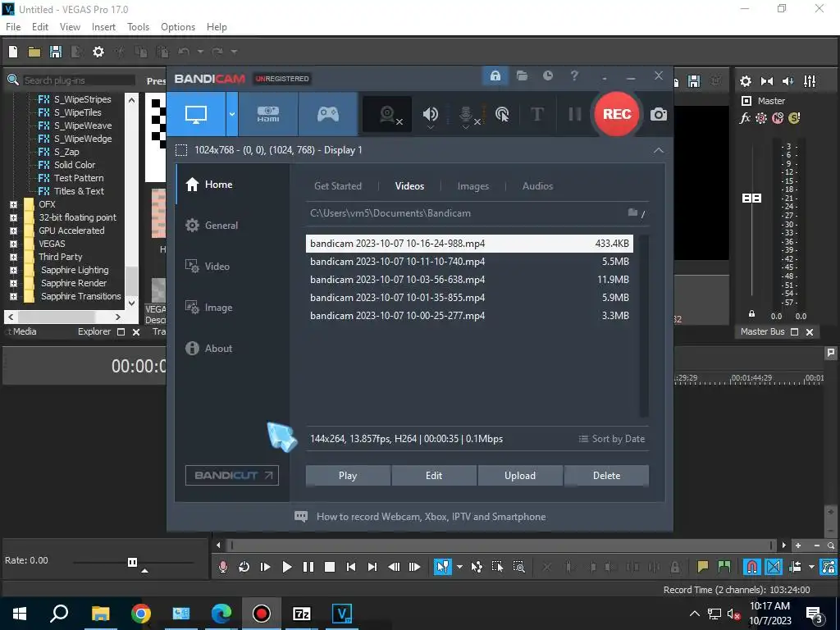Select bandicam 2023-10-07 10-11-10-740.mp4

[469, 262]
